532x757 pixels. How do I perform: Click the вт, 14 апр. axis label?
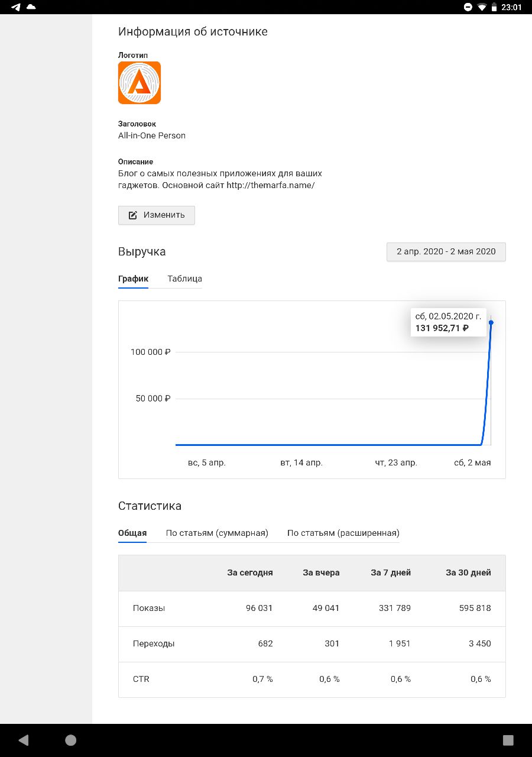click(x=301, y=462)
